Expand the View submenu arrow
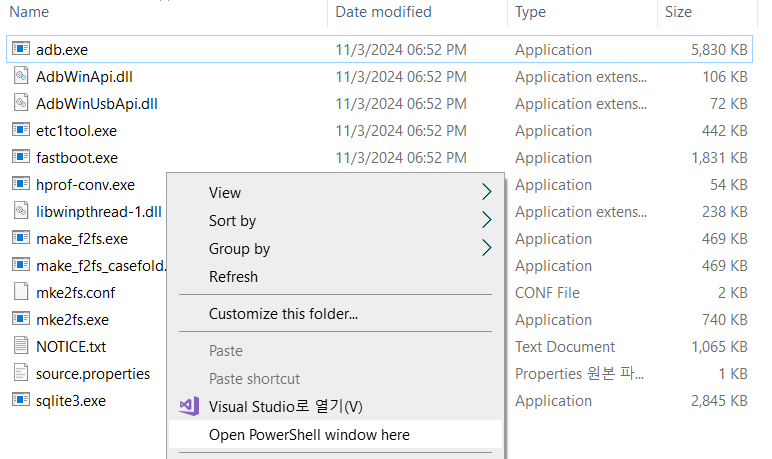Viewport: 772px width, 459px height. pos(487,192)
